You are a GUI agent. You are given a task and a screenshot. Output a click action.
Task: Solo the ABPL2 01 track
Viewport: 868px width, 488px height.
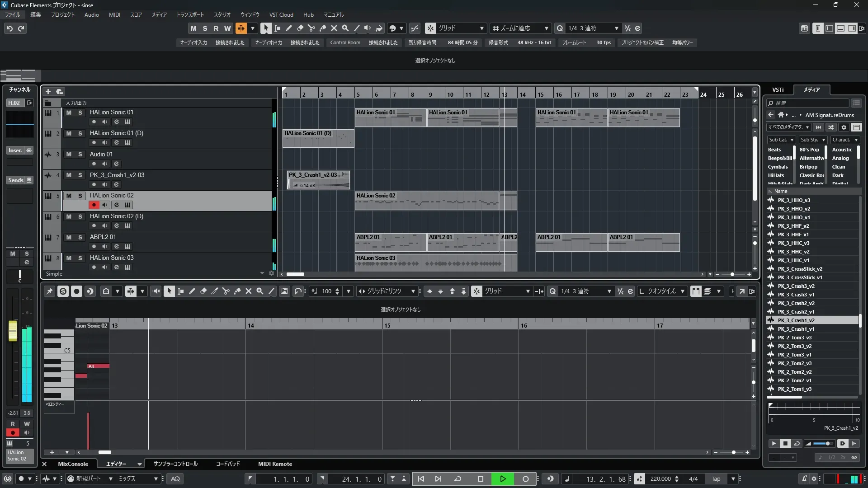point(80,237)
